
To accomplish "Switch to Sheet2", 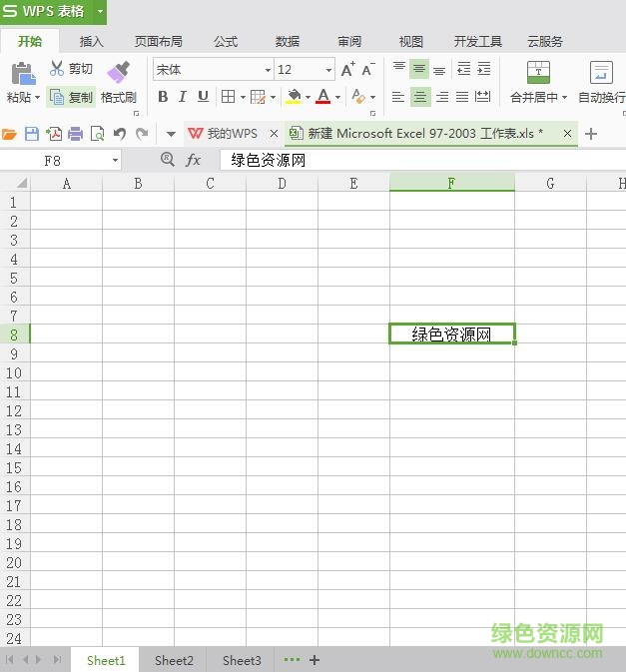I will 174,660.
